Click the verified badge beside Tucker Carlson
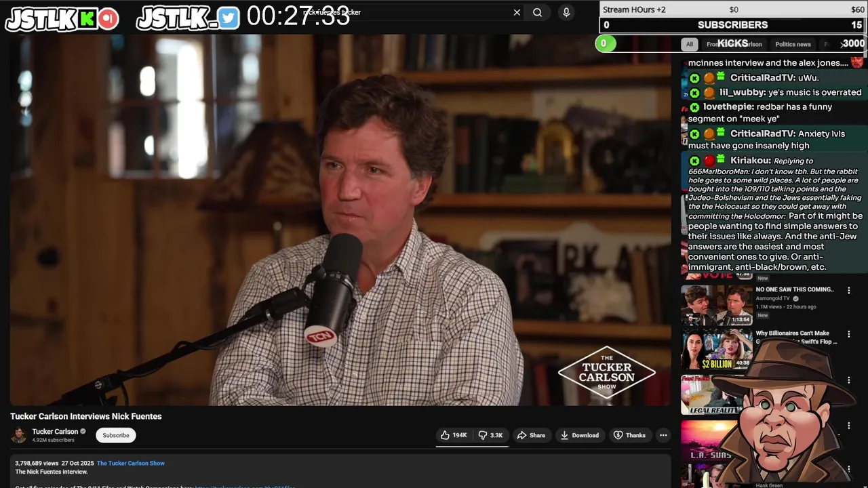This screenshot has height=488, width=868. 83,432
